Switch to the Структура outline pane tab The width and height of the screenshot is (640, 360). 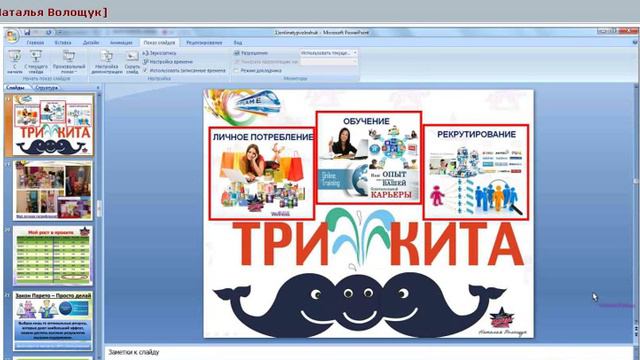pyautogui.click(x=46, y=87)
